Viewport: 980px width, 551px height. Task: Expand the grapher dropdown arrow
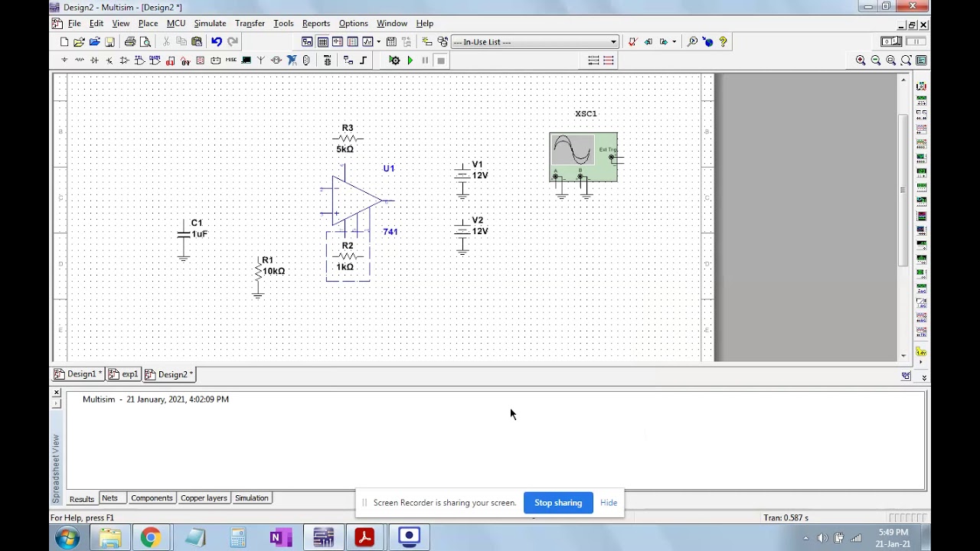(378, 42)
